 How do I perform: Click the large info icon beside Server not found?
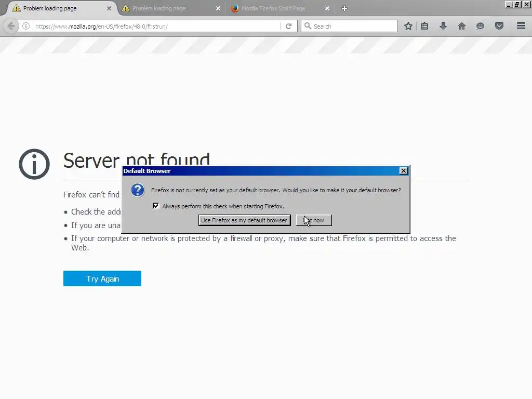point(34,164)
